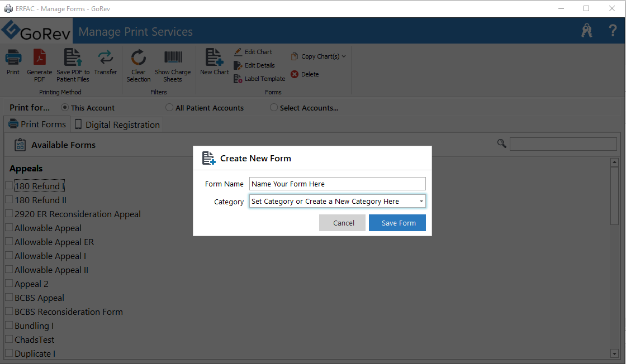Click the Allowable Appeal I list item

tap(50, 256)
